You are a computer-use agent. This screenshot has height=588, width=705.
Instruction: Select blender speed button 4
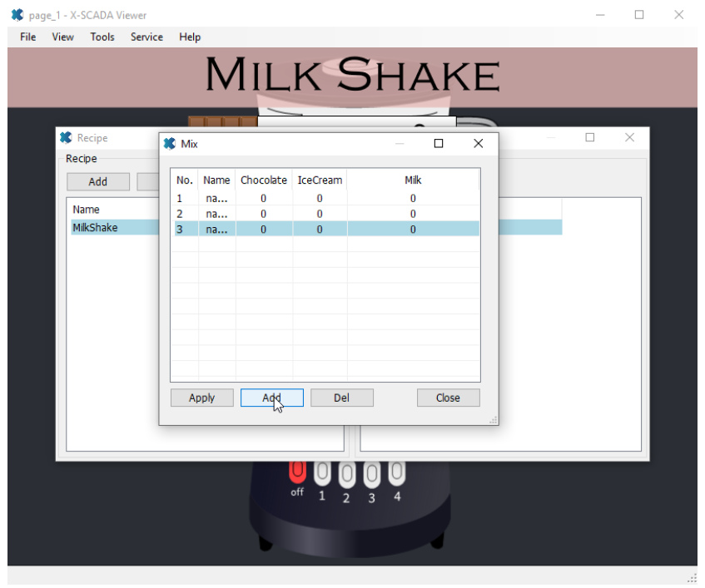pos(397,473)
